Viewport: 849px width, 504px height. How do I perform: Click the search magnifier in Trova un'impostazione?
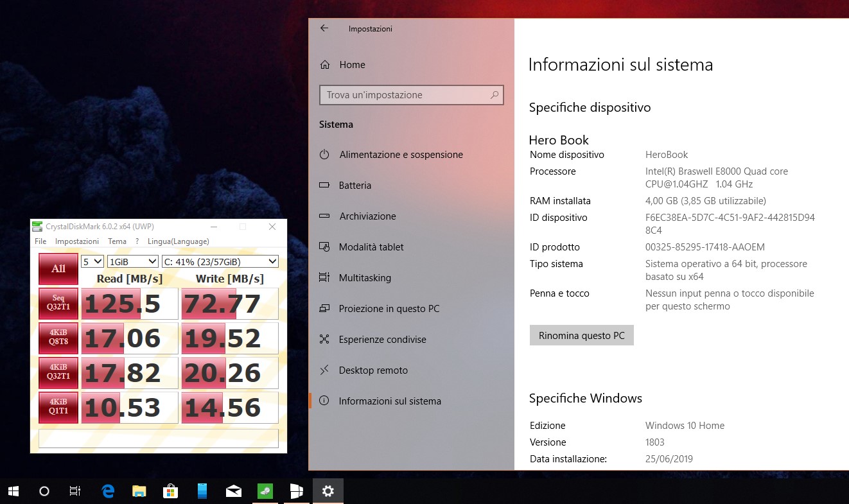tap(495, 95)
